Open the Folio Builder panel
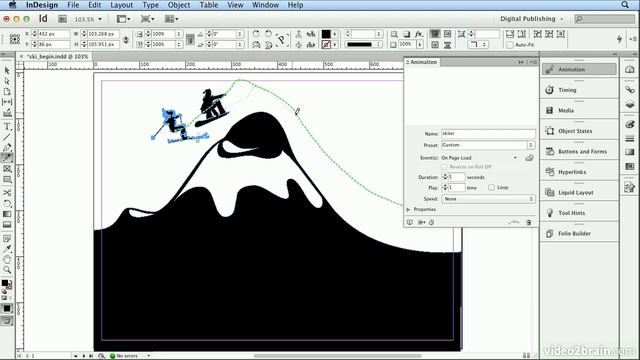The width and height of the screenshot is (640, 360). pos(579,233)
